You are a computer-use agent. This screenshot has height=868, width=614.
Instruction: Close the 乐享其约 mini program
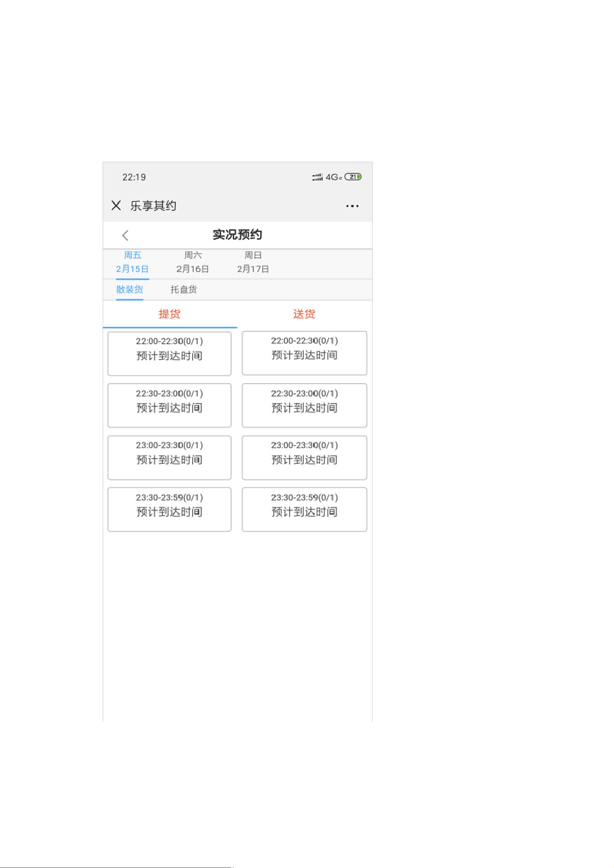point(116,205)
